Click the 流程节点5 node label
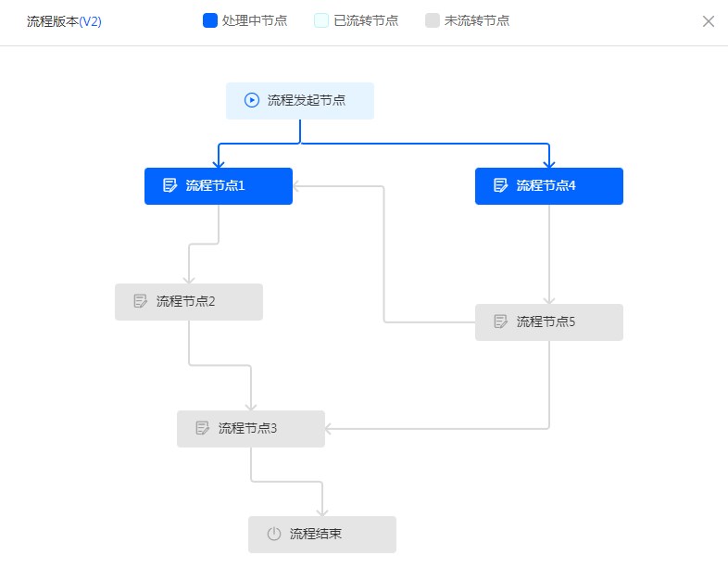Viewport: 728px width, 580px height. click(546, 322)
